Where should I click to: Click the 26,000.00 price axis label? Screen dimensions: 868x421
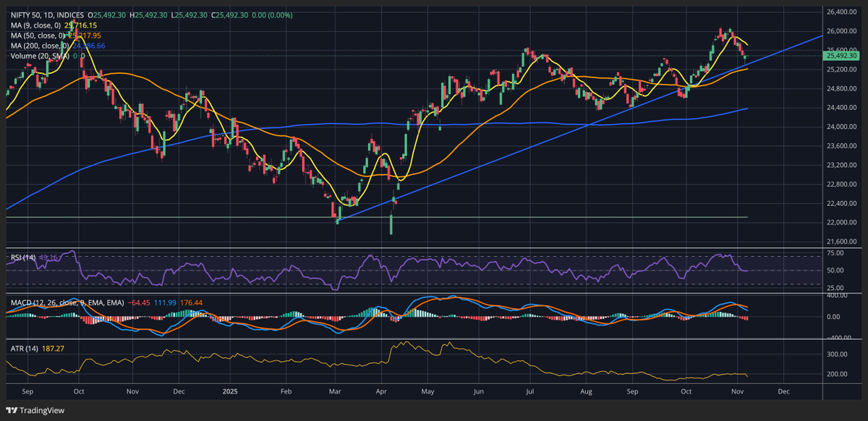(x=841, y=31)
